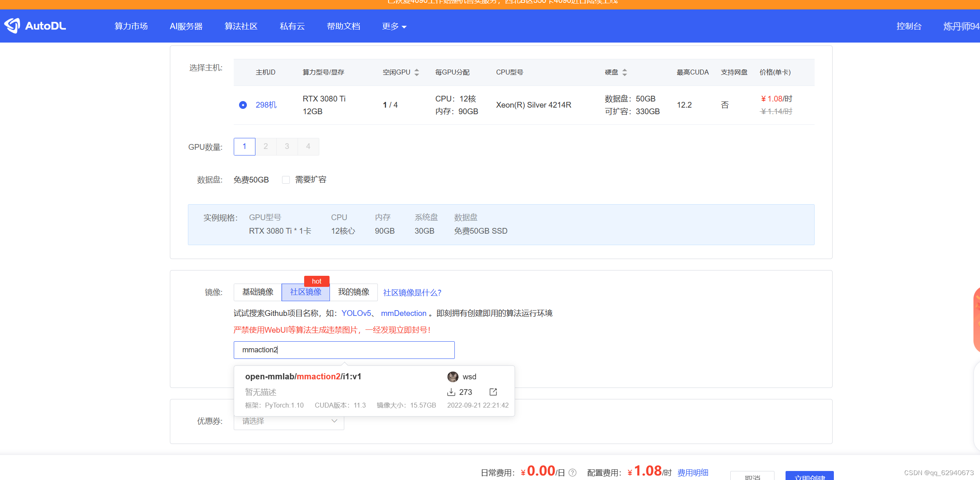Click the disk column sort arrows
The height and width of the screenshot is (480, 980).
(x=624, y=72)
